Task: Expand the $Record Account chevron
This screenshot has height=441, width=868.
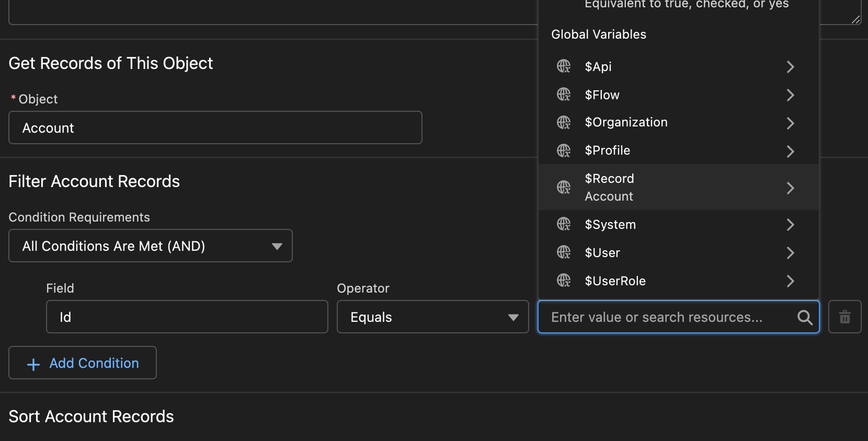Action: (x=790, y=188)
